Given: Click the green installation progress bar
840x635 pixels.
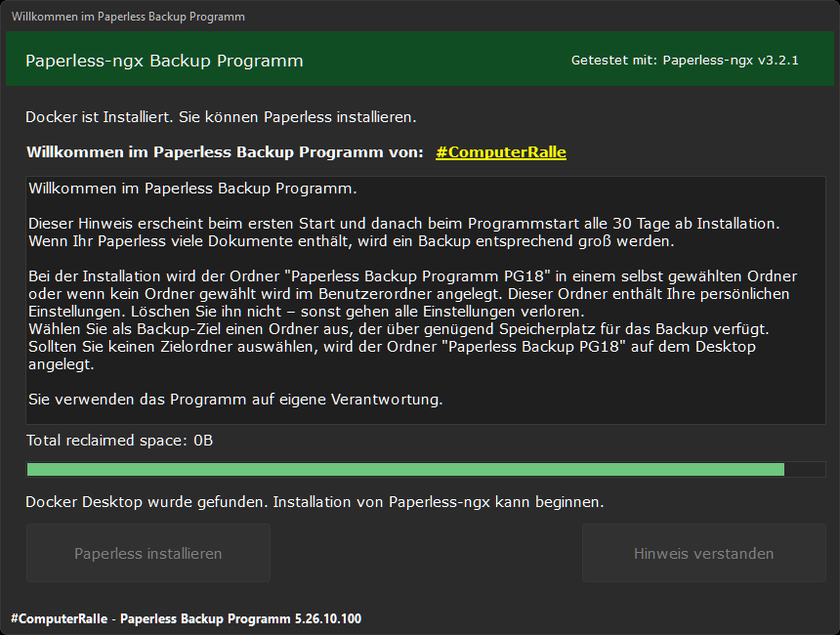Looking at the screenshot, I should pyautogui.click(x=426, y=470).
